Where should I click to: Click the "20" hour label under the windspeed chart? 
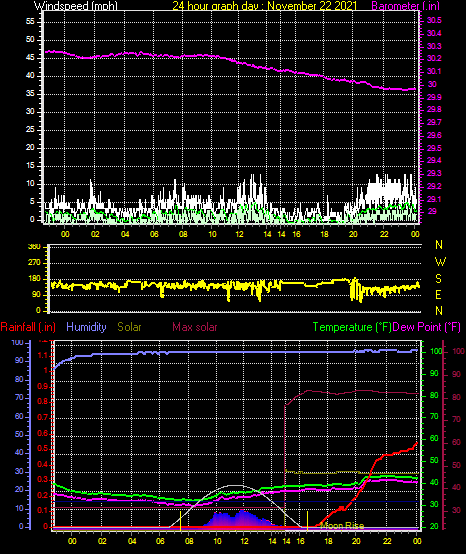click(x=353, y=234)
